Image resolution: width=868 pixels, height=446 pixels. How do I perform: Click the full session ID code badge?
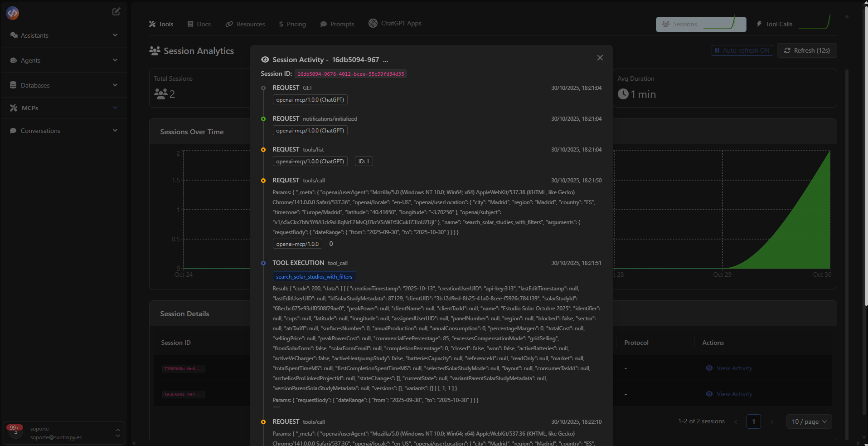tap(350, 74)
